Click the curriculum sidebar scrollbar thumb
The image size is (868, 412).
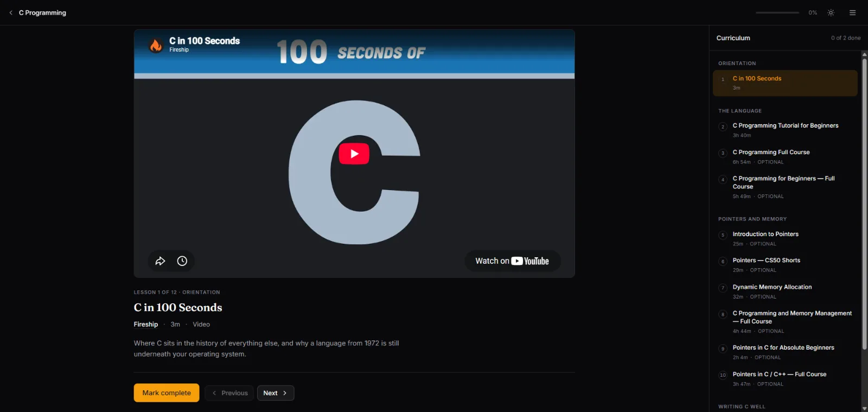(x=864, y=204)
